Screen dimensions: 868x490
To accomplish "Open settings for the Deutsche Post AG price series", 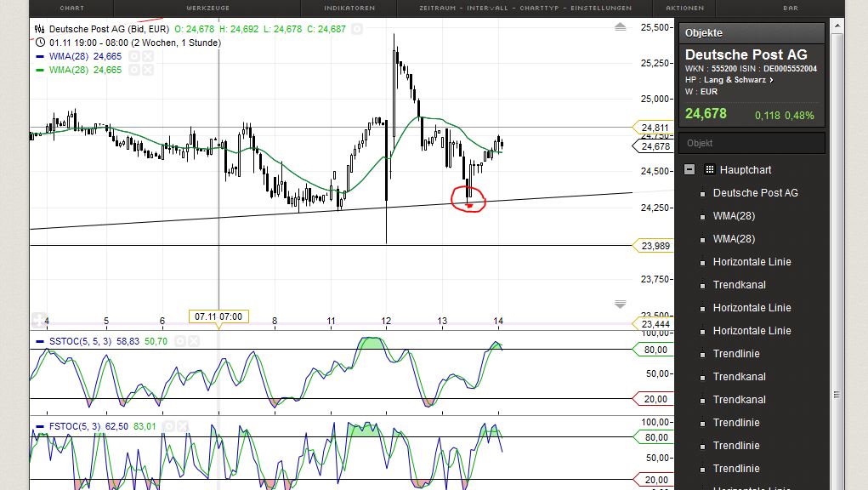I will 357,29.
